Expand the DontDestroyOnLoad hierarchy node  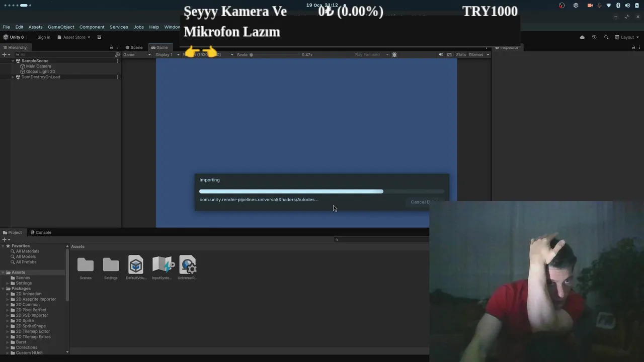(13, 77)
